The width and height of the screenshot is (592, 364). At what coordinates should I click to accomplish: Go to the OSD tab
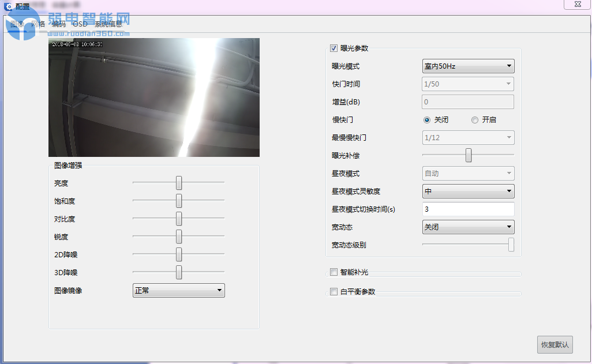tap(80, 24)
